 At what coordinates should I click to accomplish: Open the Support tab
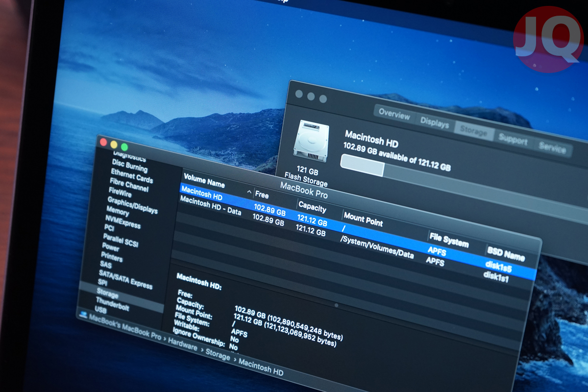513,140
